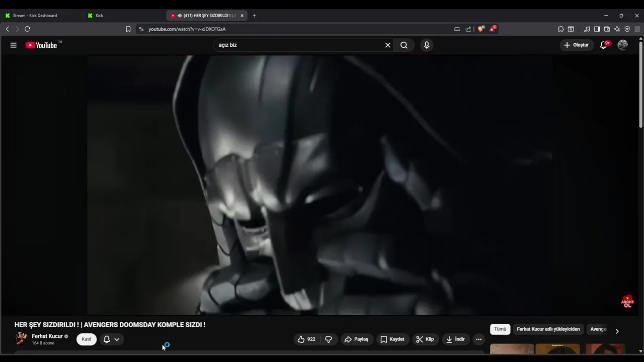
Task: Download video with İndir button
Action: point(455,339)
